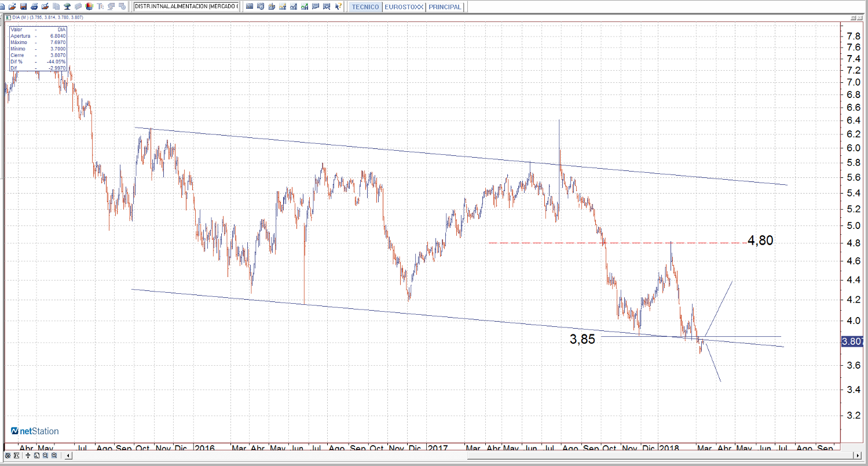Click the 4,80 resistance level label

click(760, 241)
